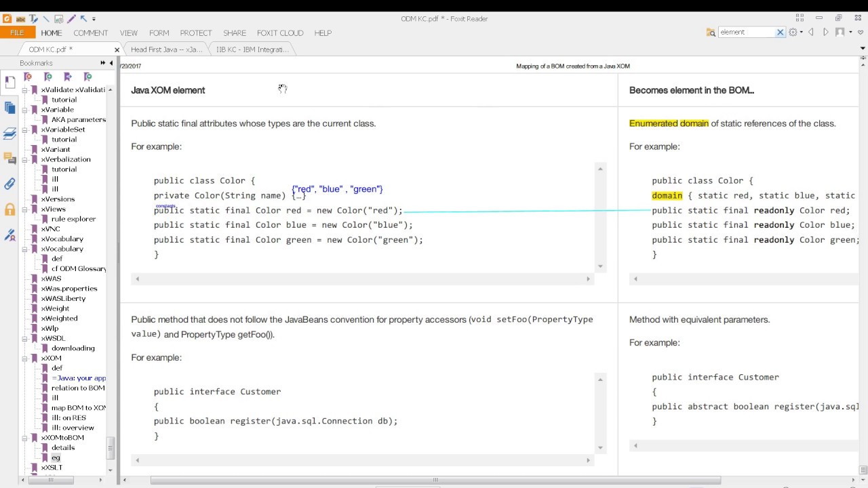
Task: Select the 'relation to BOM' bookmark
Action: (78, 388)
